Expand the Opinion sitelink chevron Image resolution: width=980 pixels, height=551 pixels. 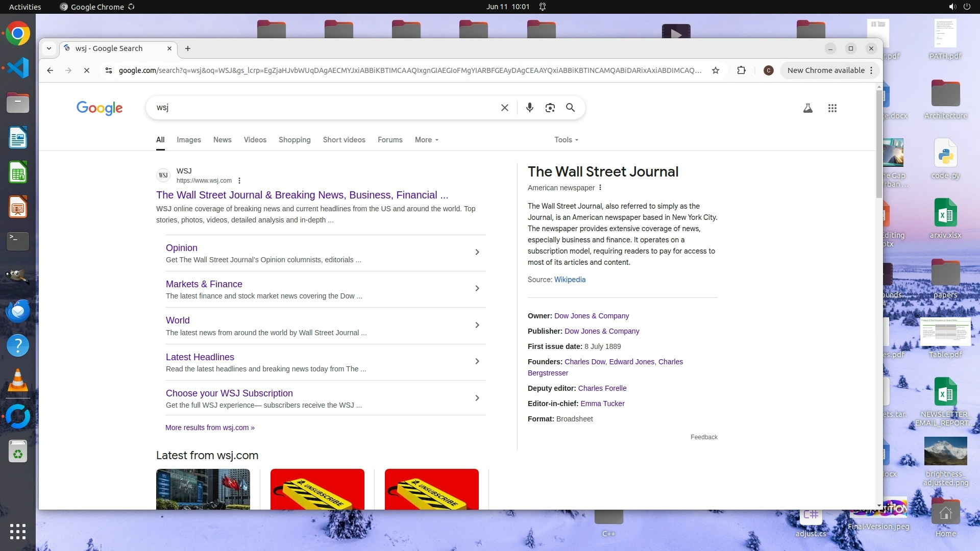coord(477,252)
